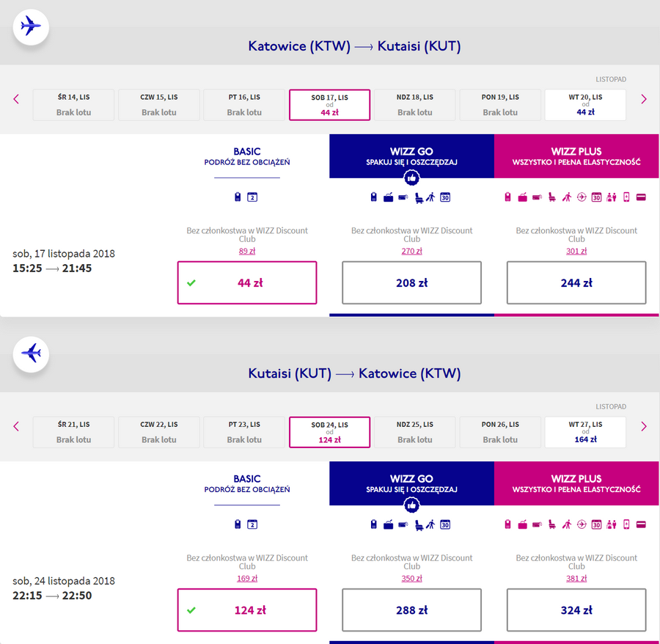The width and height of the screenshot is (660, 644).
Task: Choose outbound WIZZ Plus fare 244 zł
Action: [576, 283]
